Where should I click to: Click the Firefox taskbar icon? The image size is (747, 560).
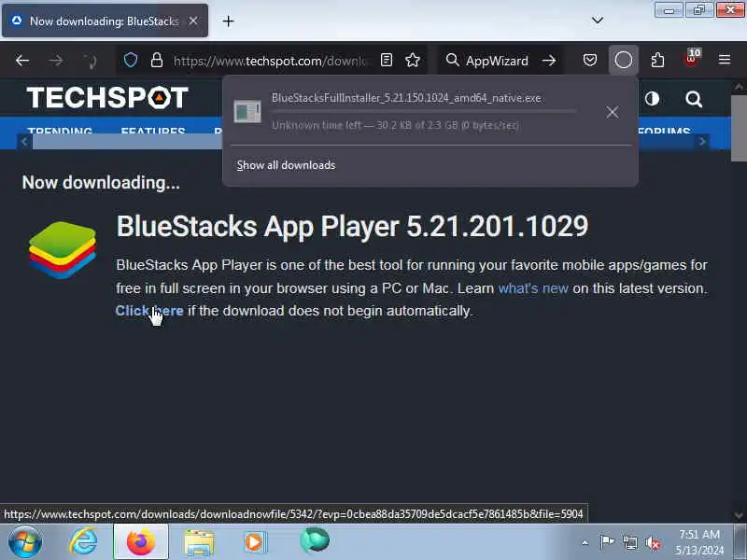(x=141, y=542)
